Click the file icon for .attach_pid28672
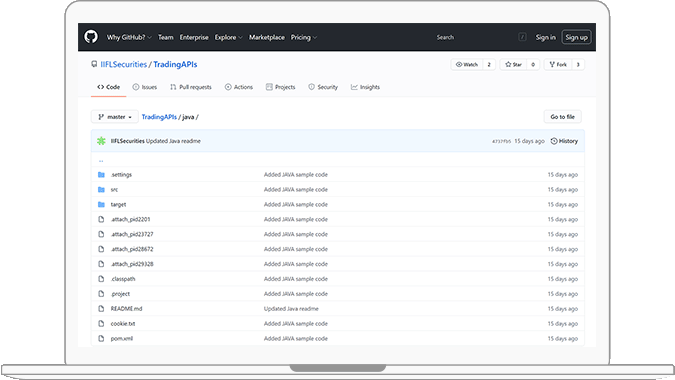Screen dimensions: 675x380 101,249
